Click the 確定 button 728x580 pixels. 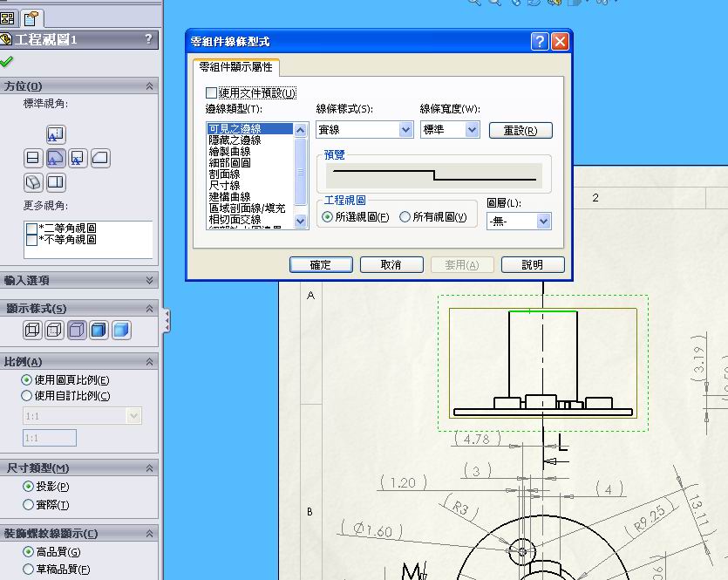tap(321, 264)
